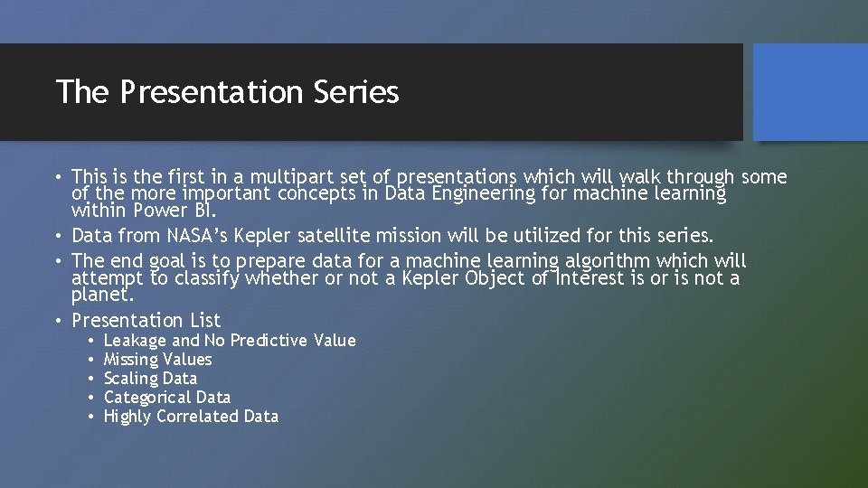Screen dimensions: 868x488
Task: Click the blue square beside the title bar
Action: pyautogui.click(x=810, y=92)
